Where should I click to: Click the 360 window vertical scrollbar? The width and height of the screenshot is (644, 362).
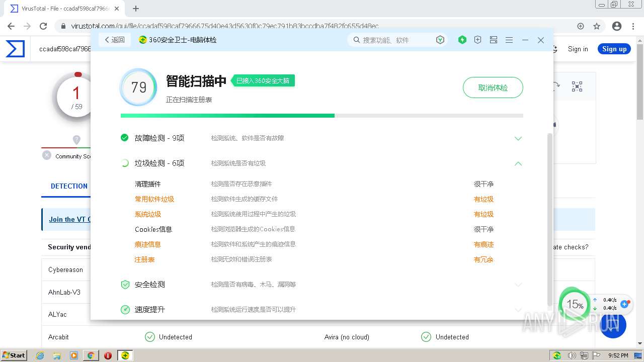pos(549,219)
